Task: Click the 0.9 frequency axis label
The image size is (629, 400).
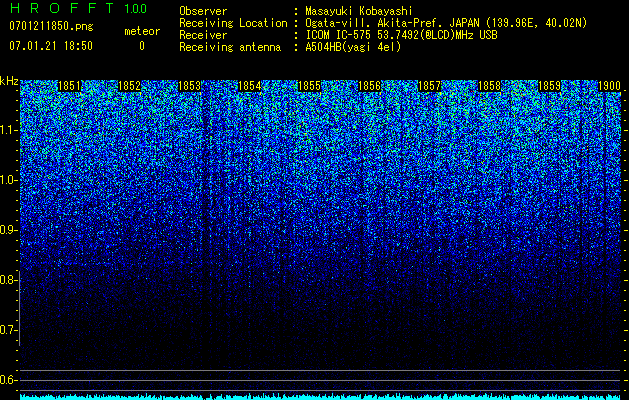Action: pos(8,230)
